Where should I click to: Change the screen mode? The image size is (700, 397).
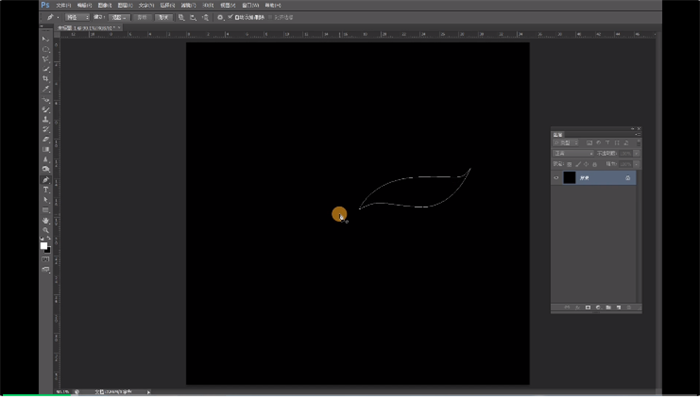click(x=46, y=270)
